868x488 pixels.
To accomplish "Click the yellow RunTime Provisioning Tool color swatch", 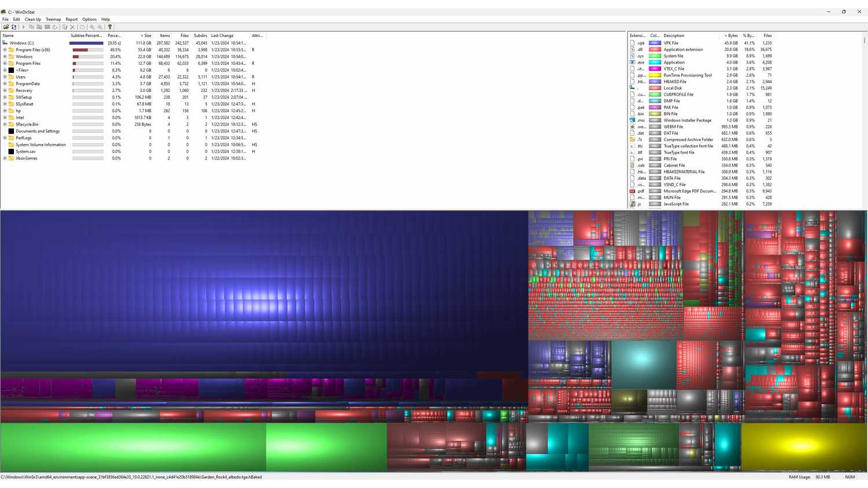I will pos(655,75).
